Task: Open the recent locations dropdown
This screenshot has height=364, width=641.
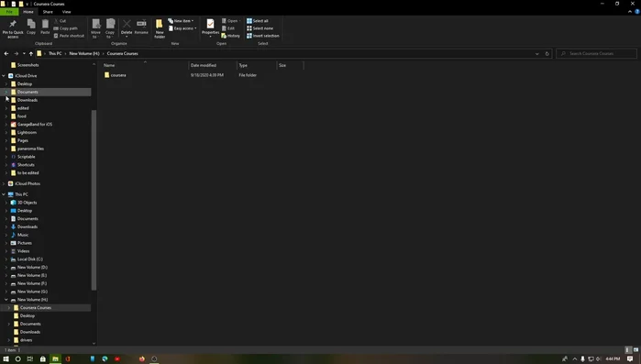Action: (24, 53)
